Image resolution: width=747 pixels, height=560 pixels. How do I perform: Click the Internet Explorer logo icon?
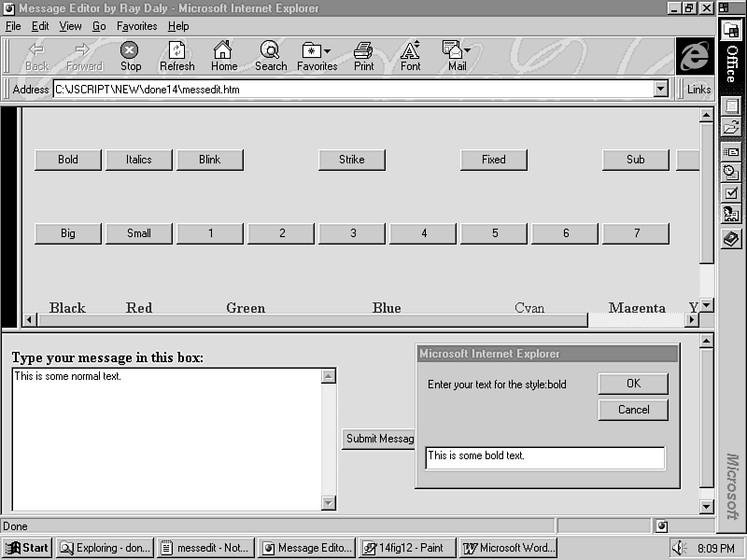pyautogui.click(x=695, y=56)
